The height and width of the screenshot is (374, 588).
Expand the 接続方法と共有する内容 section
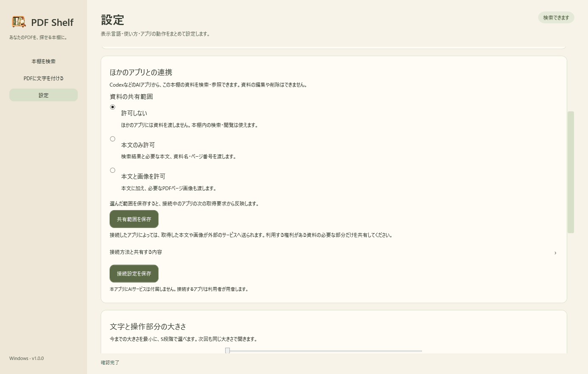click(334, 252)
